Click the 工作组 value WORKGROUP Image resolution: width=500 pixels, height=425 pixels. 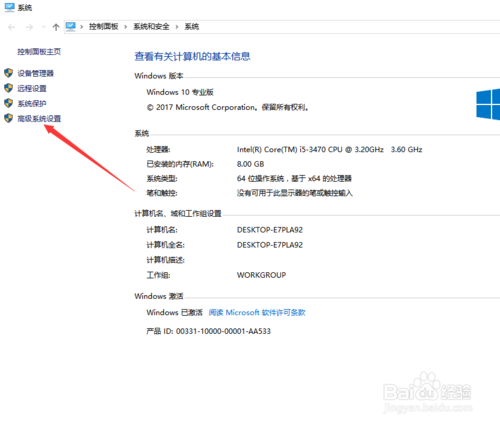261,275
